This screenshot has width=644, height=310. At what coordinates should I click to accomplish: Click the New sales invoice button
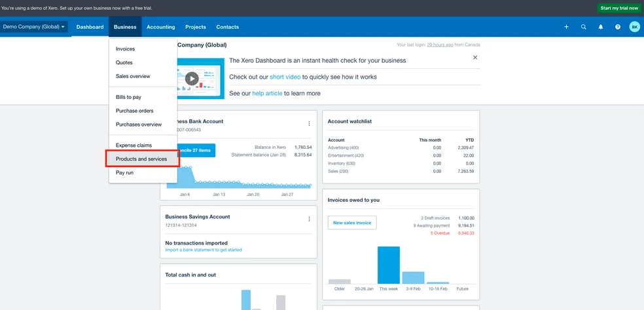(x=352, y=222)
